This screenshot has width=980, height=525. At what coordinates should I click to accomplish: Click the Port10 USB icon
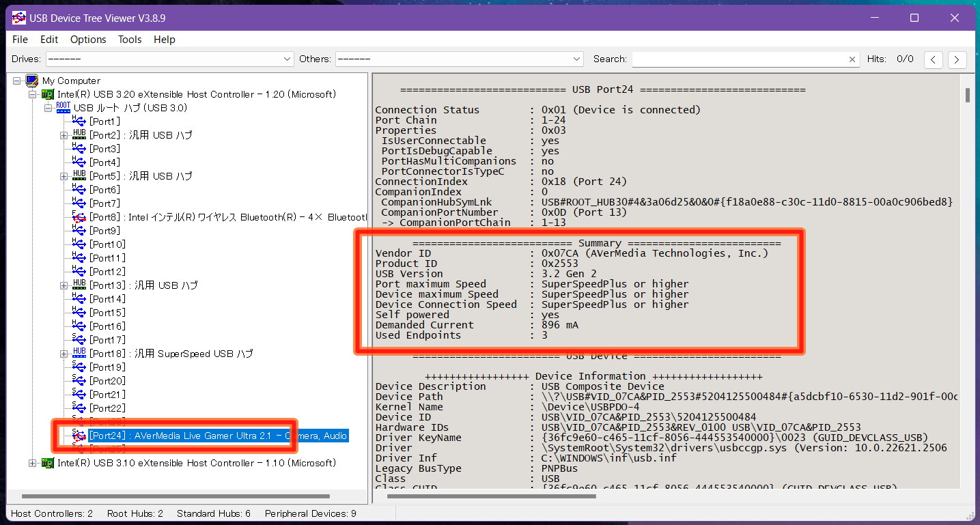(x=79, y=244)
